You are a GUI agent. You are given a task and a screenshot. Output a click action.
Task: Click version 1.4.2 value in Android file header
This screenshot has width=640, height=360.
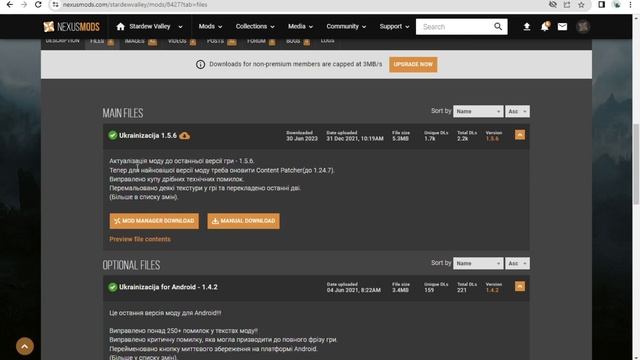492,290
